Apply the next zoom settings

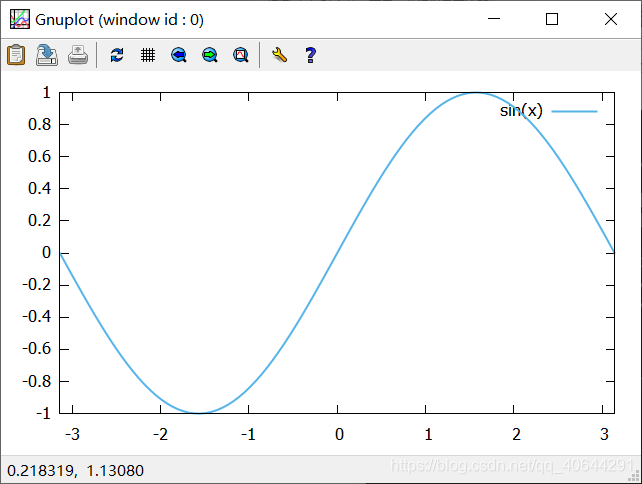click(210, 54)
